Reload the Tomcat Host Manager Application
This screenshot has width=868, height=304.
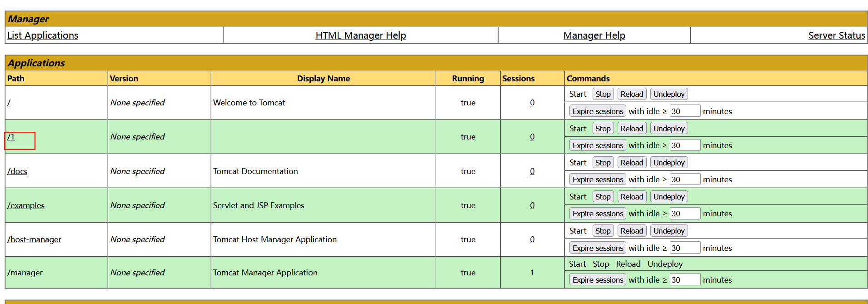[632, 231]
